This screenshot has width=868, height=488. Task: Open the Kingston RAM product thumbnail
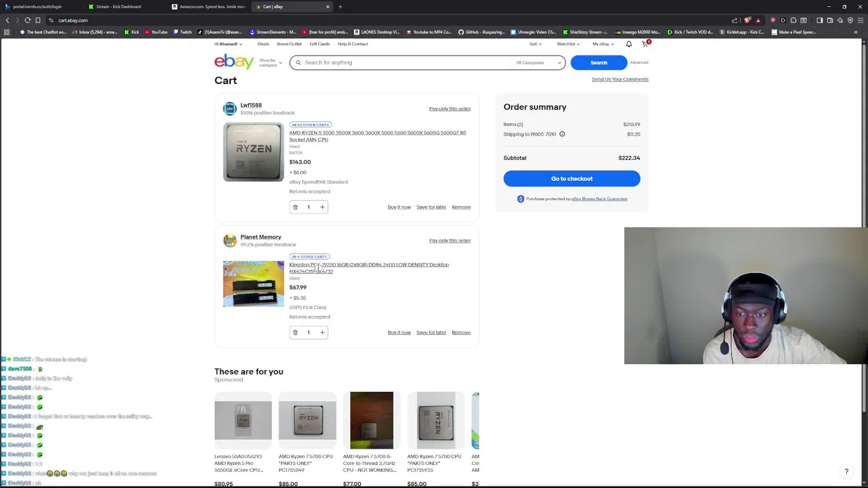pyautogui.click(x=254, y=283)
